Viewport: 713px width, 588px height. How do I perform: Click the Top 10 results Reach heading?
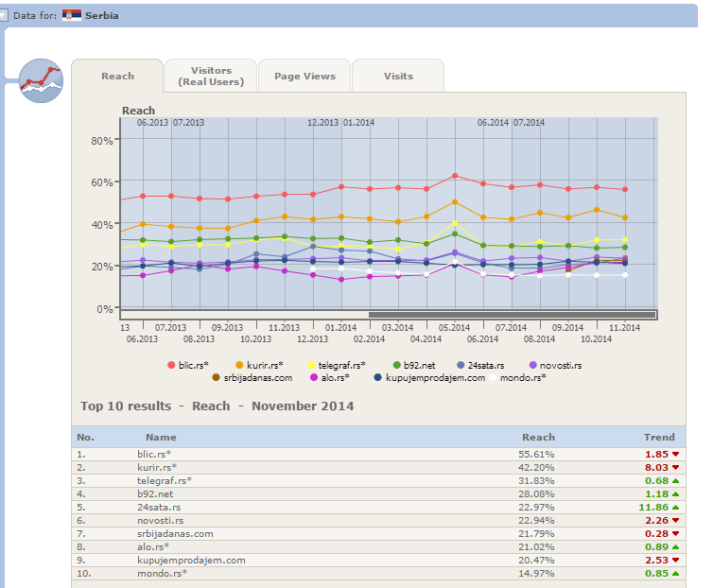(x=217, y=406)
